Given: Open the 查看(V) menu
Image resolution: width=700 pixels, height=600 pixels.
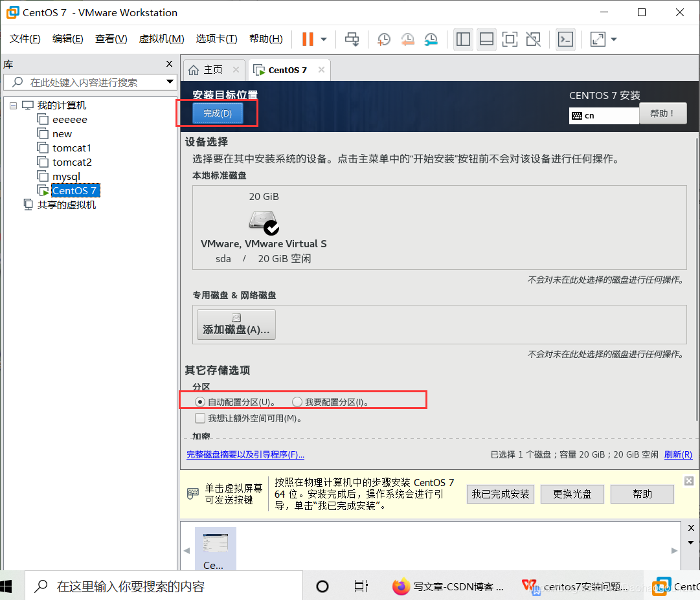Looking at the screenshot, I should (111, 39).
